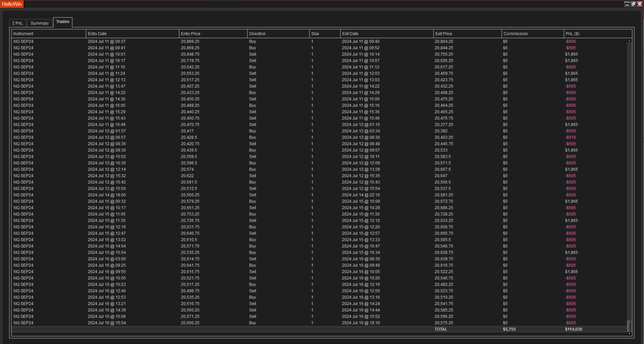This screenshot has width=644, height=344.
Task: Click the Exit Date column header
Action: point(387,34)
